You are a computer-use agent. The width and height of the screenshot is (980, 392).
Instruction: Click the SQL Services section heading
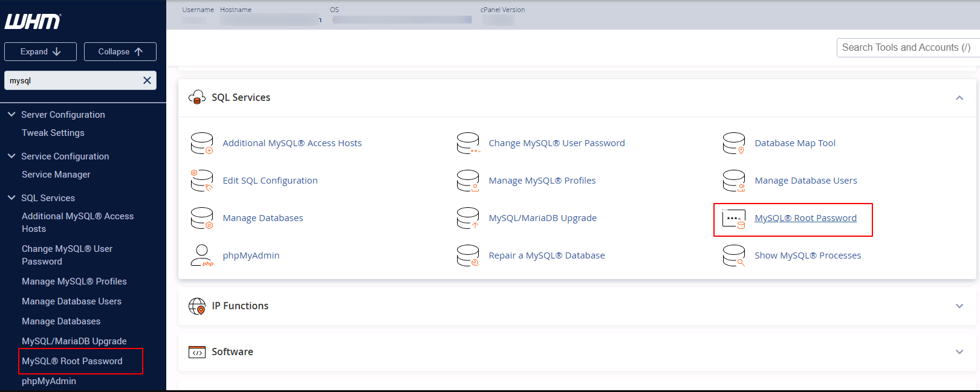click(x=241, y=98)
